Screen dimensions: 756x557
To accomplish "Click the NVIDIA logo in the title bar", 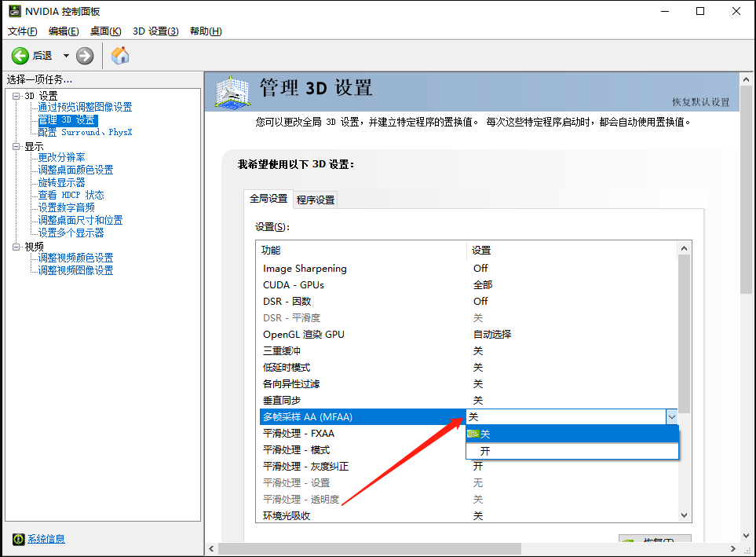I will tap(13, 11).
